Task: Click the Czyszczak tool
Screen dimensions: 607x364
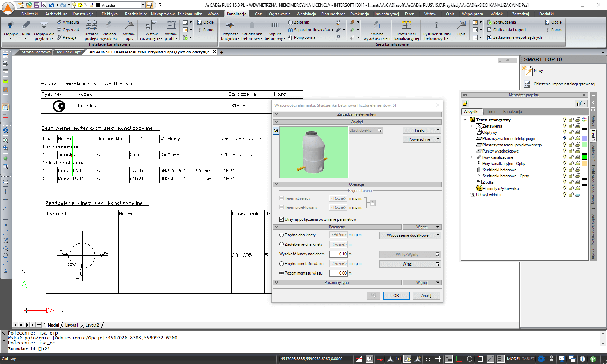Action: (68, 30)
